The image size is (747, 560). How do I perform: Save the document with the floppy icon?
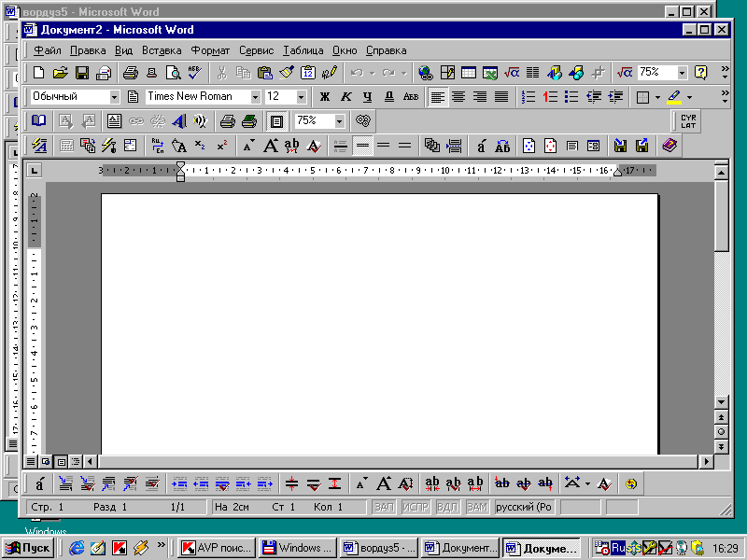pos(82,73)
